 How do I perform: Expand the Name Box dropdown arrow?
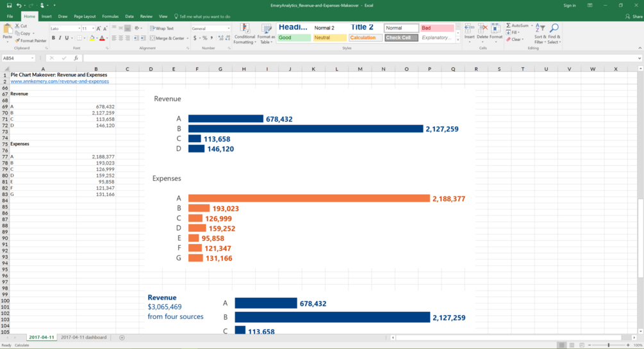click(33, 58)
